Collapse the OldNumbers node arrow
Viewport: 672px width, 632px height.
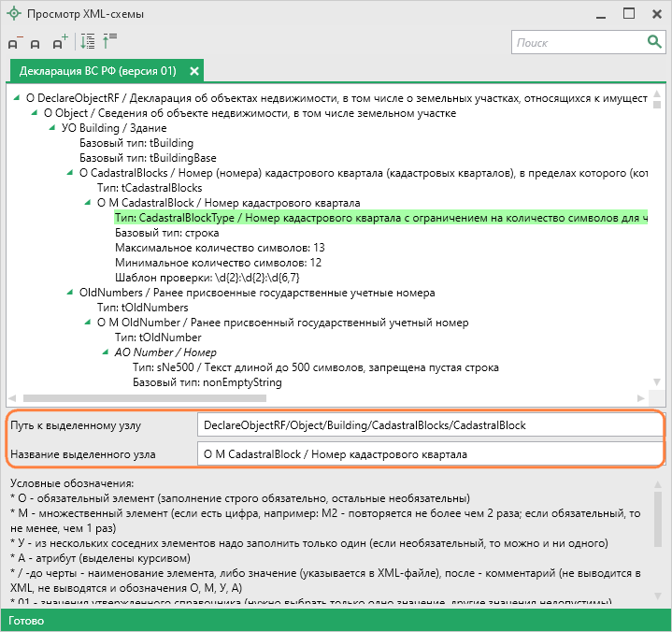click(70, 293)
